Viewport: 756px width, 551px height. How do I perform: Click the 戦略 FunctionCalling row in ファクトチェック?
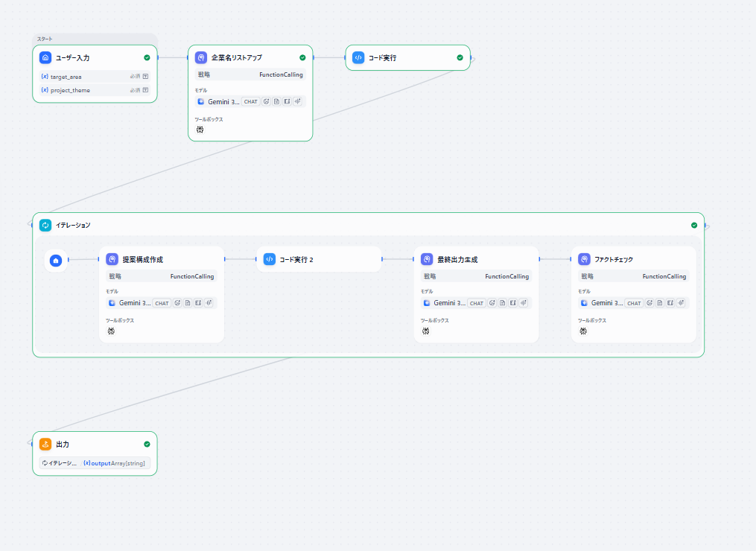tap(634, 276)
